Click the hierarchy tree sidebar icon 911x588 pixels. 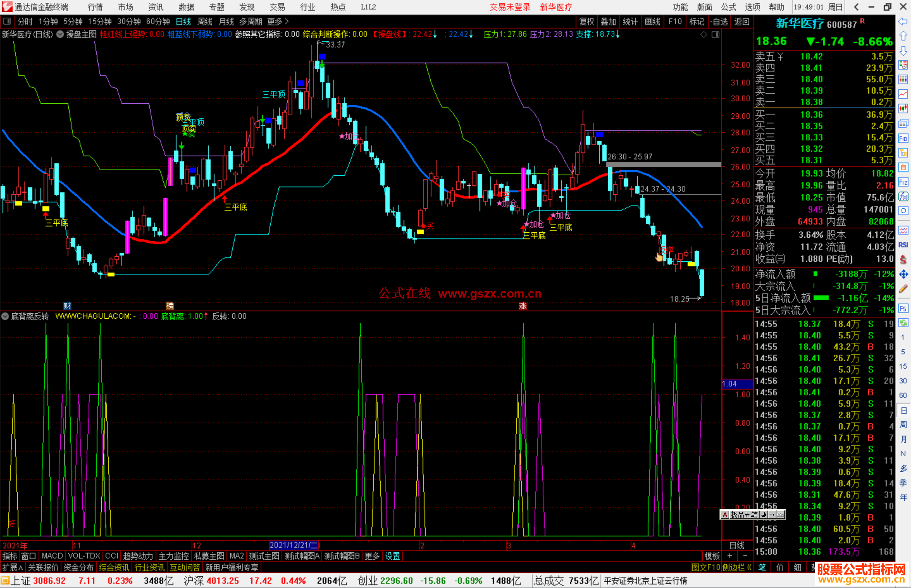pos(903,153)
